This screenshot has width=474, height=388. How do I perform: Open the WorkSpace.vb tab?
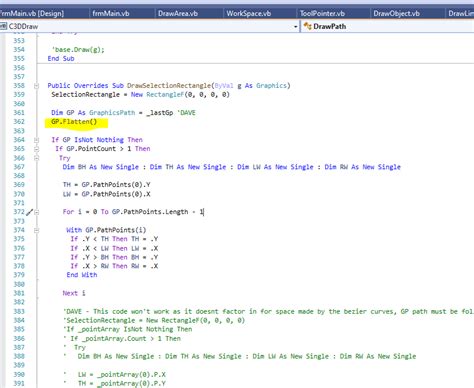click(248, 13)
